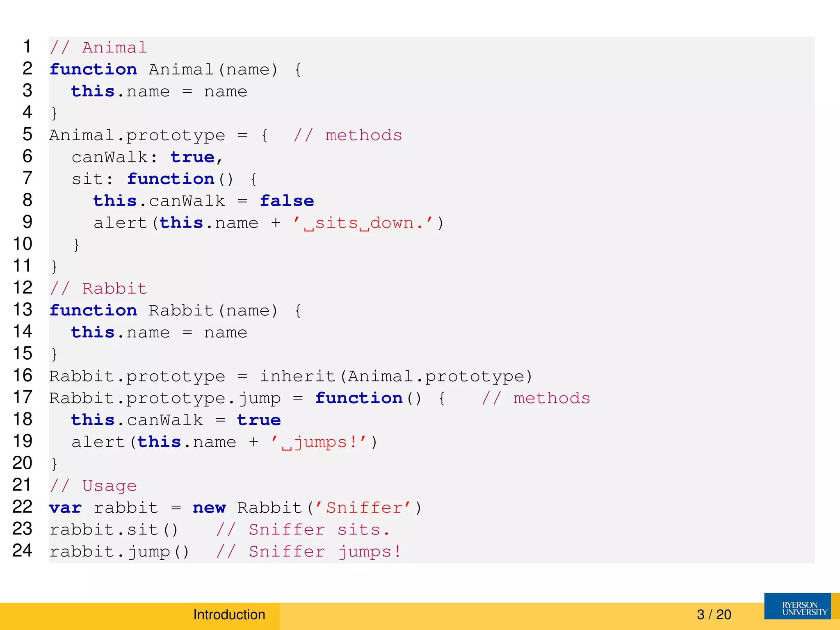This screenshot has height=630, width=840.
Task: Click the 'Sniffer' string literal on line 22
Action: (363, 508)
